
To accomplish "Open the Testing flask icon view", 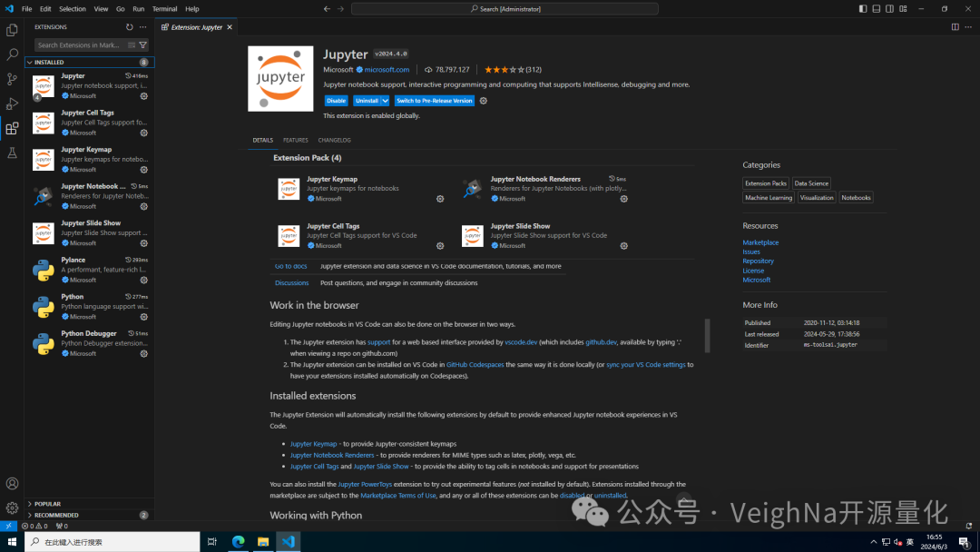I will [x=12, y=153].
